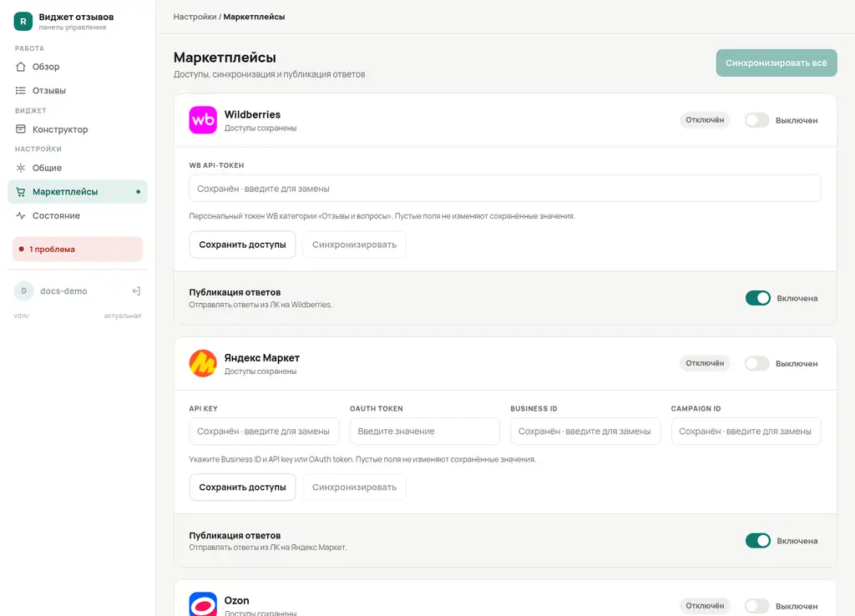The width and height of the screenshot is (855, 616).
Task: Click the docs-demo avatar circle
Action: coord(23,291)
